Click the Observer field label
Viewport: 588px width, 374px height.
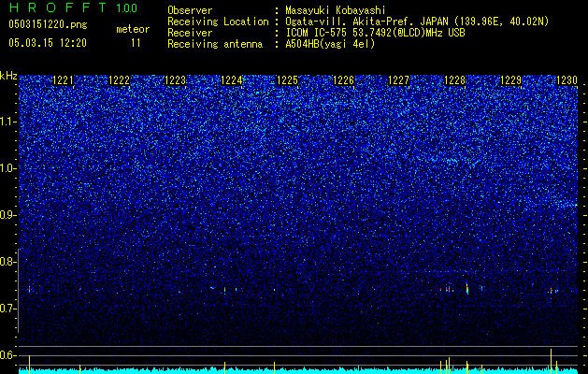[x=190, y=10]
